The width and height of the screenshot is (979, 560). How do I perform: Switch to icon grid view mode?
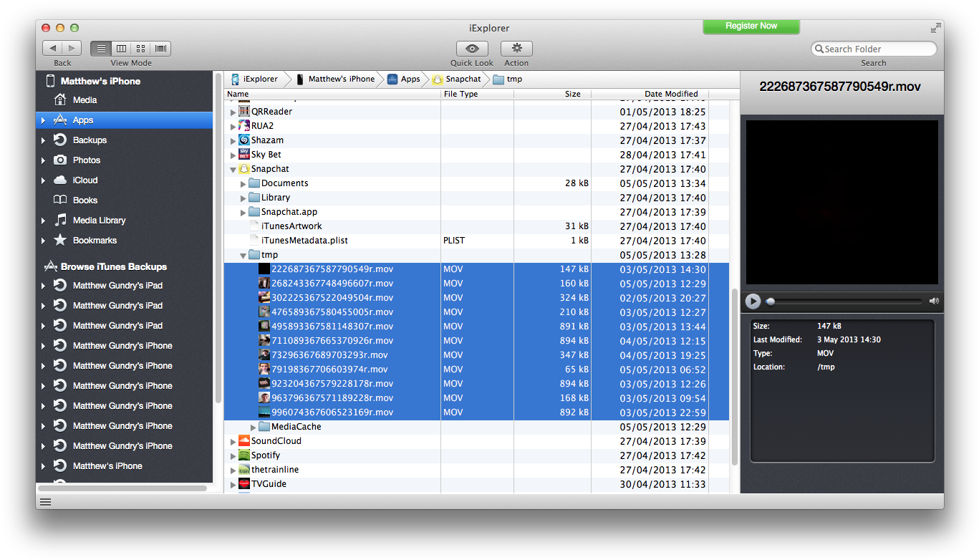point(141,49)
